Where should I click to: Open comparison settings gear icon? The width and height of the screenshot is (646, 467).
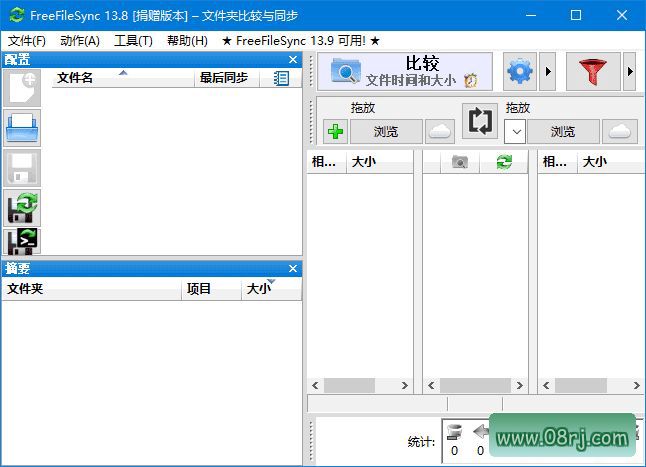point(520,72)
